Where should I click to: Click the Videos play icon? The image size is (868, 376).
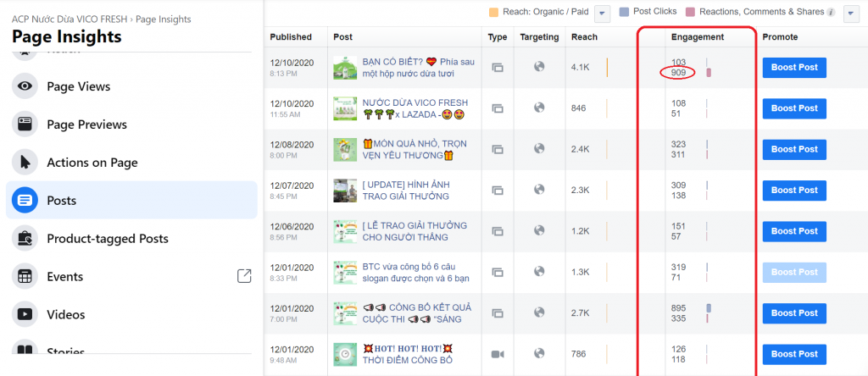point(25,315)
